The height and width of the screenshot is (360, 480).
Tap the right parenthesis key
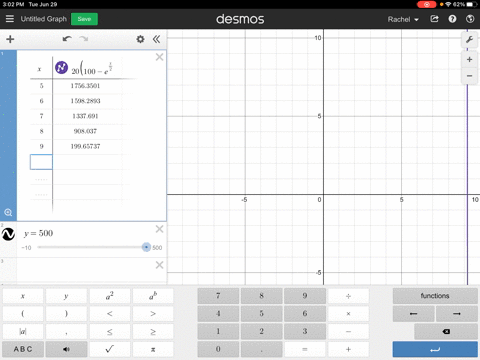coord(66,314)
